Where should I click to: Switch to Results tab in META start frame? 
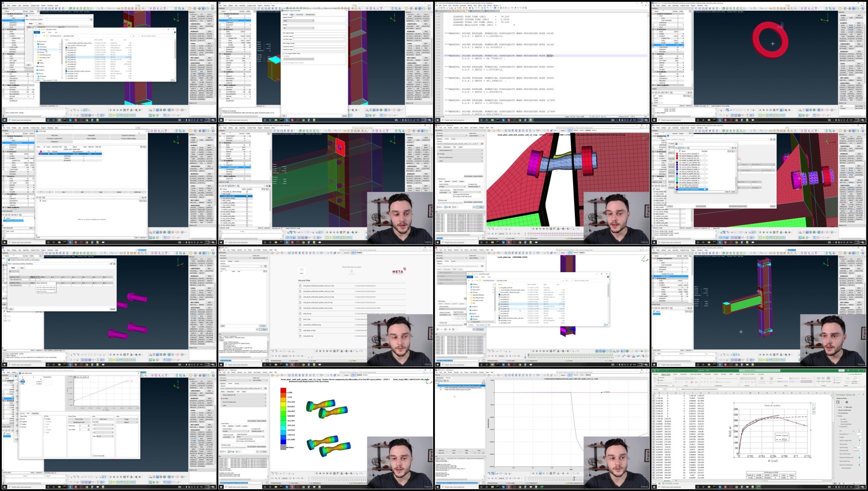click(230, 261)
